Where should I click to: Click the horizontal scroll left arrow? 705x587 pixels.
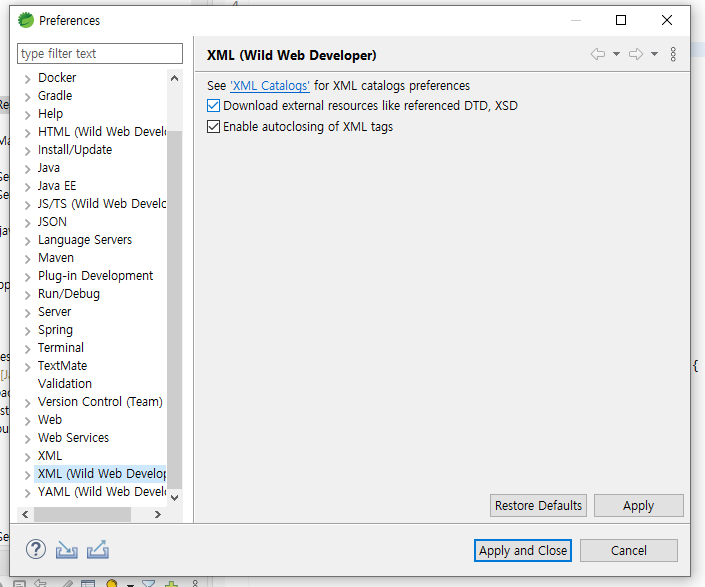pyautogui.click(x=25, y=515)
